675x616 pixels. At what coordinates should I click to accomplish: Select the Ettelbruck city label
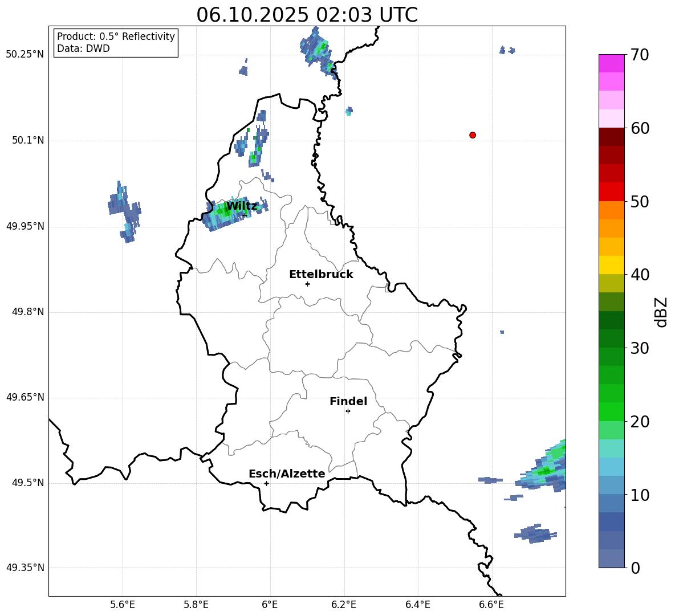click(320, 275)
